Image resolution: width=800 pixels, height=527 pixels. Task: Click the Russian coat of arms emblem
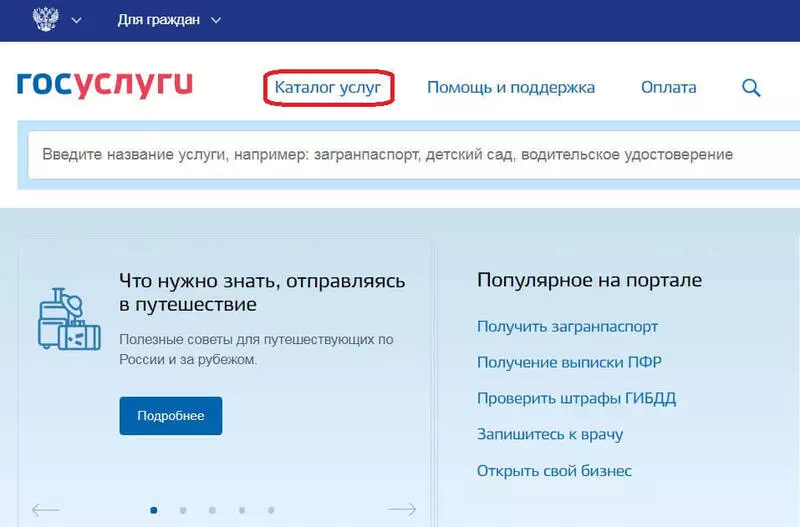45,19
